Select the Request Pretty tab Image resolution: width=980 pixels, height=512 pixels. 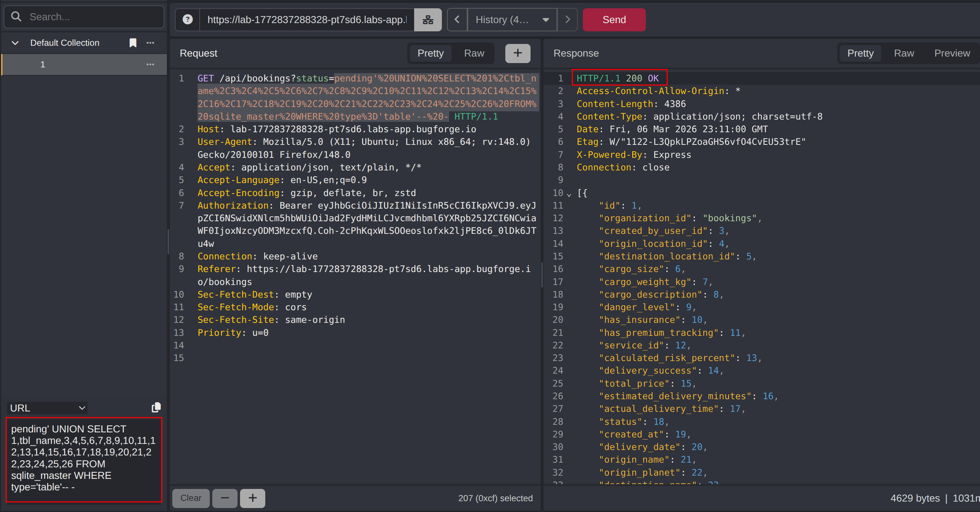430,53
